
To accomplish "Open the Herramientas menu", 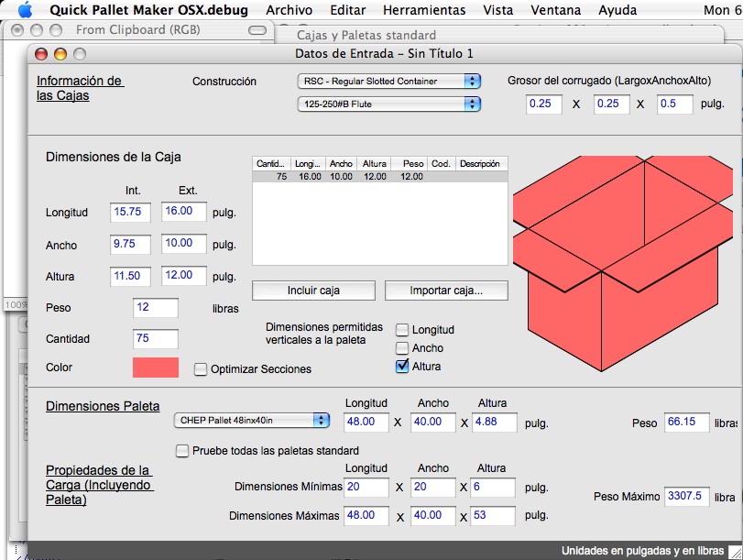I will (x=424, y=10).
